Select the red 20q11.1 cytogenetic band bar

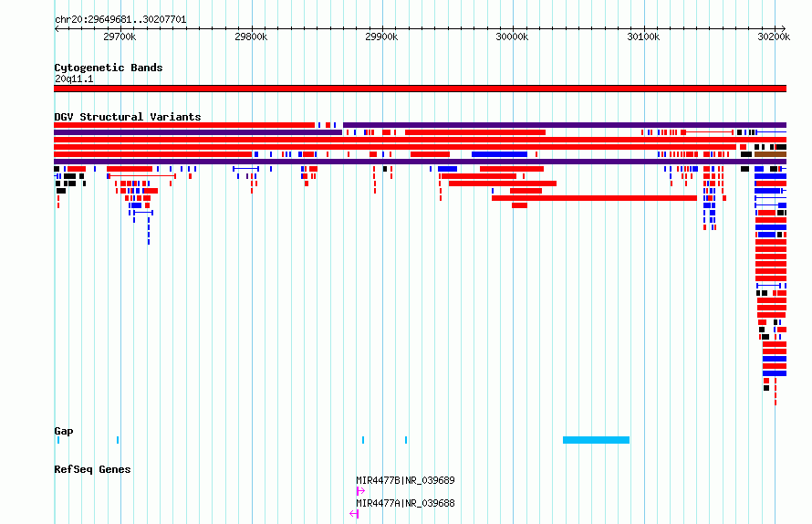point(420,89)
